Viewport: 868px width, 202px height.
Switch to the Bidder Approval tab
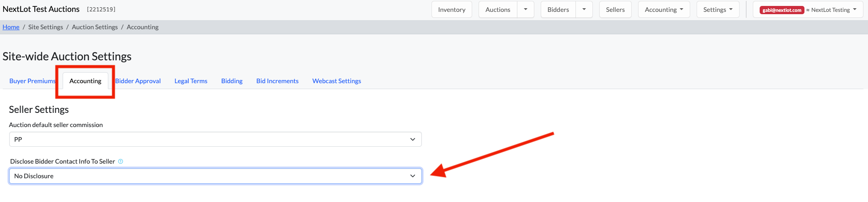138,81
